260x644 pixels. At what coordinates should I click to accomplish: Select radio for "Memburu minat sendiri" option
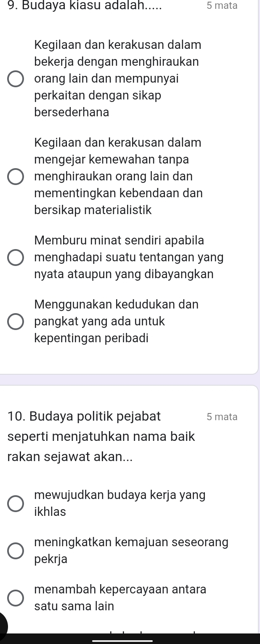tap(16, 258)
